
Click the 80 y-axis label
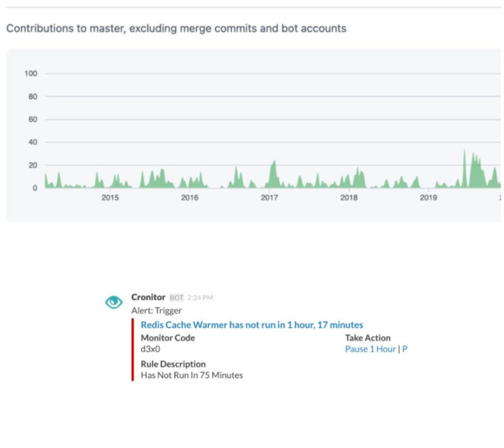[33, 96]
